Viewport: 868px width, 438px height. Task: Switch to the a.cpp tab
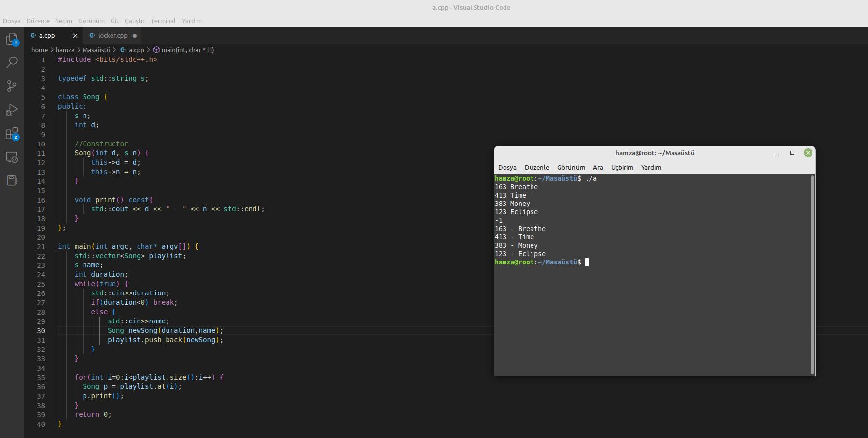coord(47,36)
